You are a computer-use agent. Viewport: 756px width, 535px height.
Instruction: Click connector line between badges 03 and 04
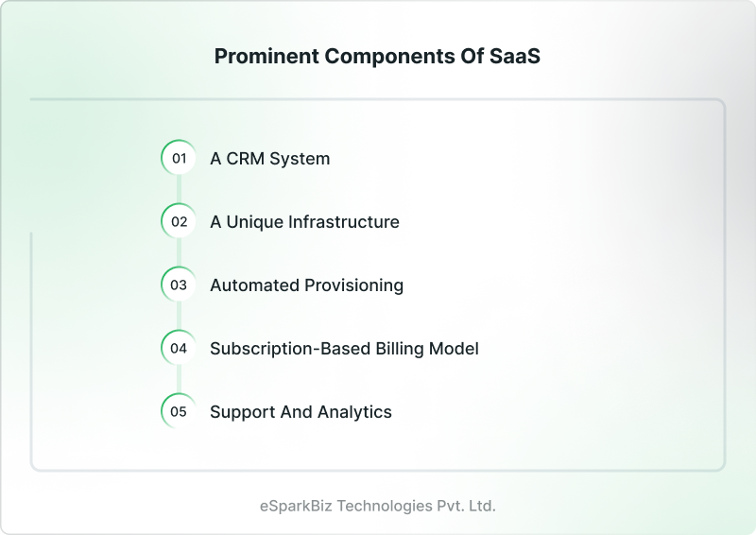click(179, 316)
